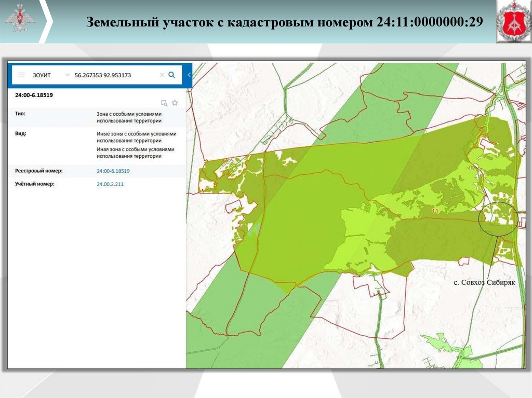Click the zoom-to-object icon
The image size is (532, 398).
tap(164, 103)
